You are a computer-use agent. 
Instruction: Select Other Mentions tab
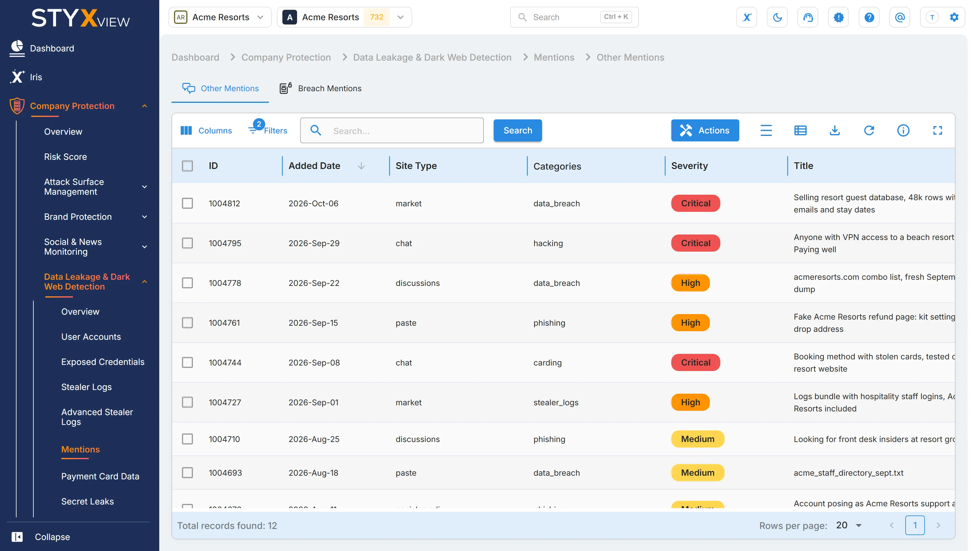tap(220, 88)
